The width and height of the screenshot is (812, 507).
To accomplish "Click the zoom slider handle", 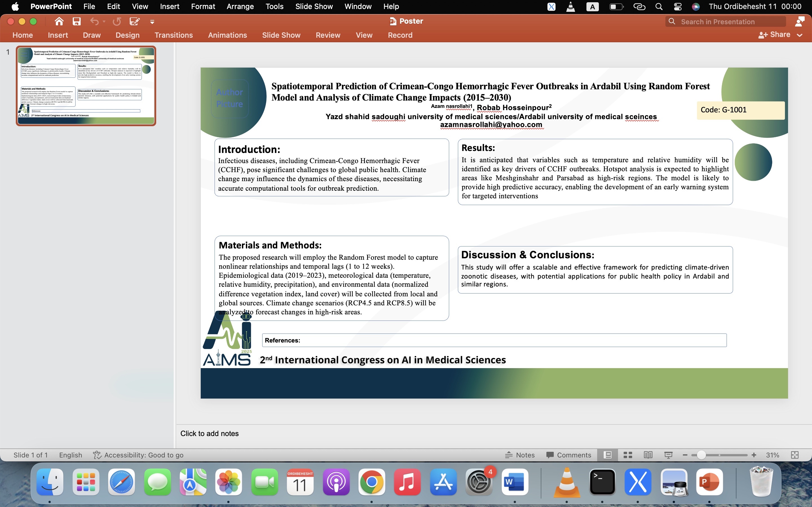I will (x=701, y=455).
